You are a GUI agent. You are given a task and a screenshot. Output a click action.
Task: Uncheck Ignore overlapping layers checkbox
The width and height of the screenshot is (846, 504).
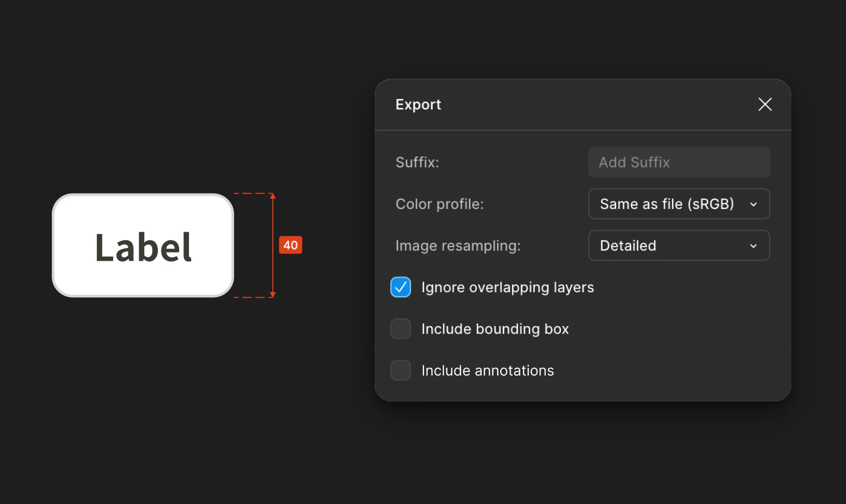(x=401, y=287)
